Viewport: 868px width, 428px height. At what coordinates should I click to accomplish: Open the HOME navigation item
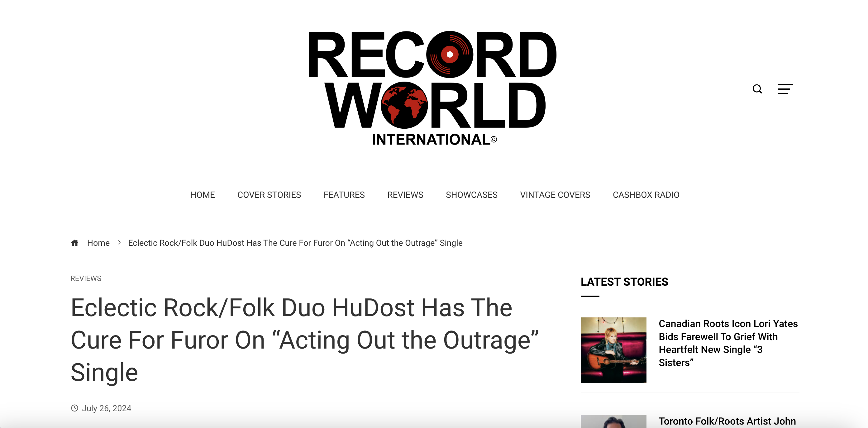(203, 195)
